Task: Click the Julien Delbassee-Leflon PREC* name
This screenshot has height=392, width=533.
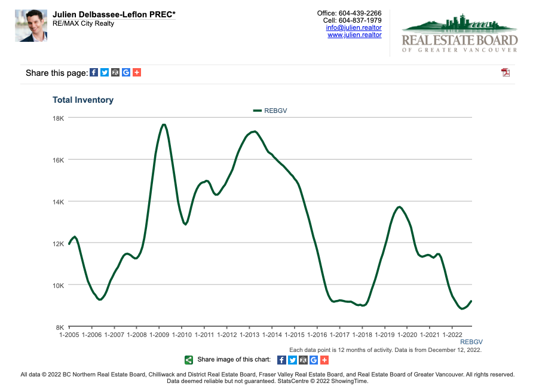Action: click(x=114, y=14)
